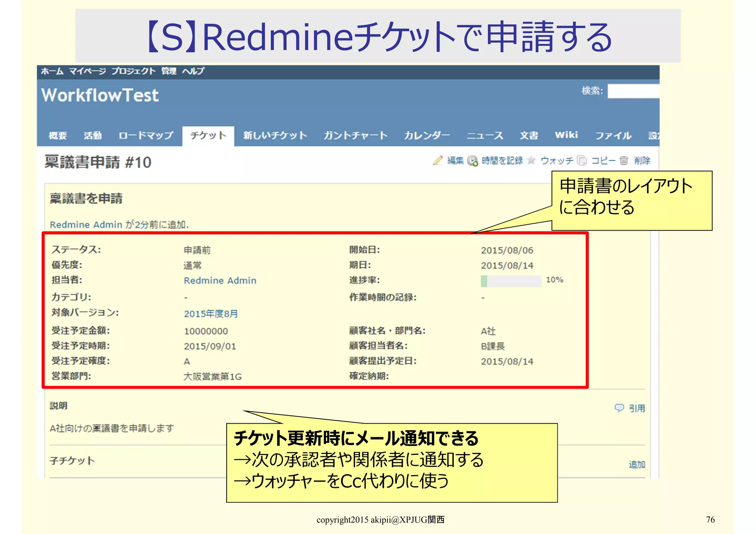This screenshot has height=534, width=756.
Task: Click the copy pages icon
Action: (x=582, y=161)
